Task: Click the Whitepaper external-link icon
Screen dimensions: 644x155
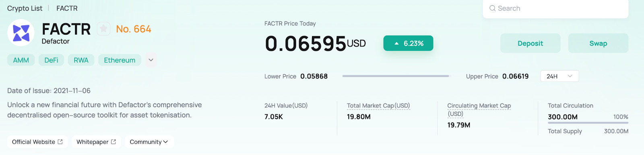Action: tap(114, 142)
